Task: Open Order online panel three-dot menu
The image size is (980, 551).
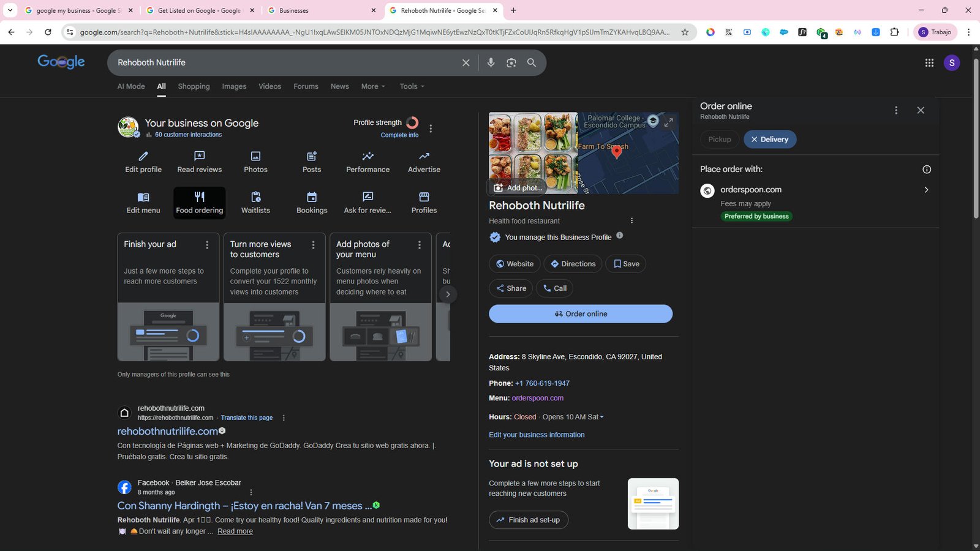Action: pyautogui.click(x=896, y=110)
